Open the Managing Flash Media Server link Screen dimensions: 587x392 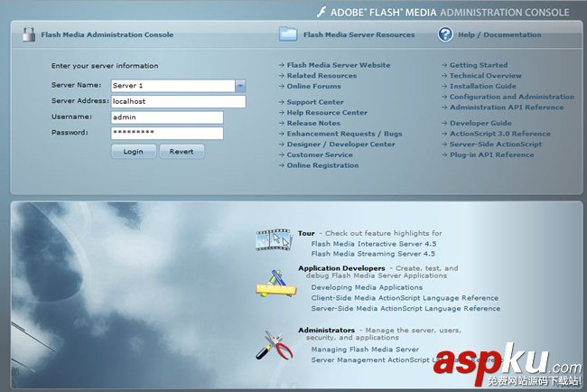tap(365, 350)
